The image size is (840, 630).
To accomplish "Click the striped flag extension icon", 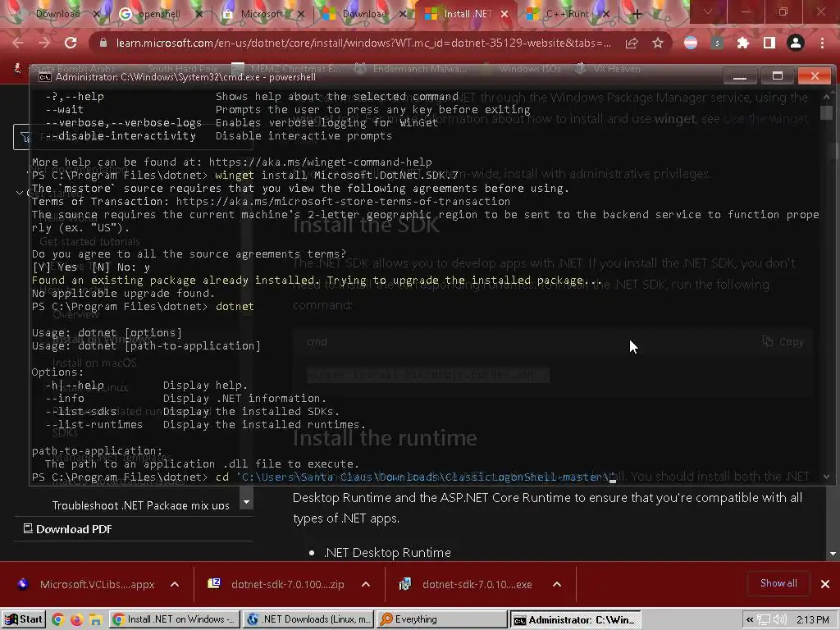I will [x=691, y=43].
